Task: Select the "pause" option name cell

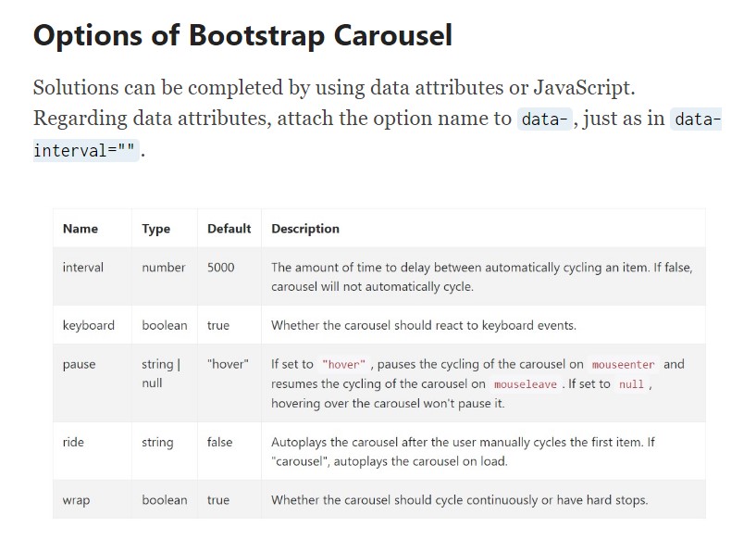Action: tap(80, 364)
